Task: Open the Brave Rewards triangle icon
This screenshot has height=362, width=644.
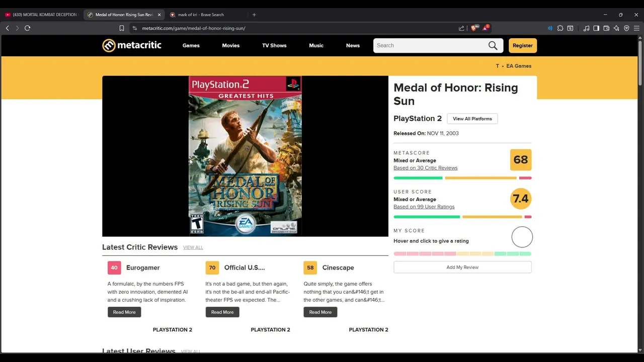Action: coord(485,28)
